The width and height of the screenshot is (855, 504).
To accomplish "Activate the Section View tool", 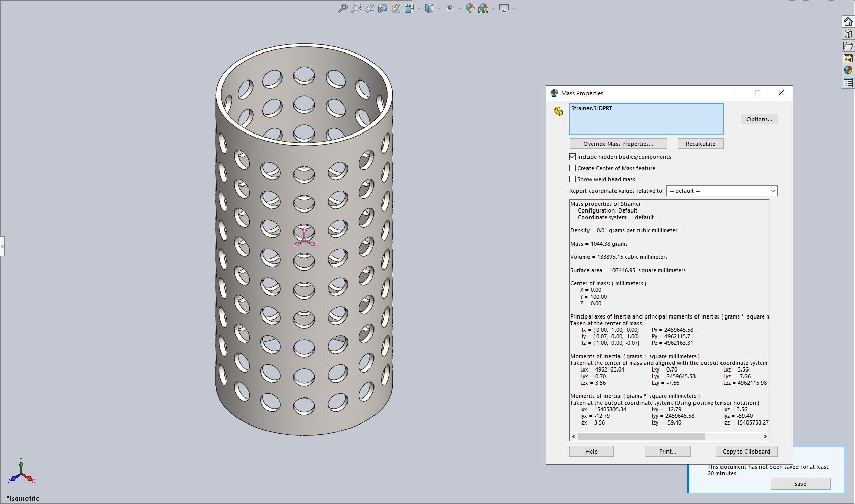I will [383, 8].
